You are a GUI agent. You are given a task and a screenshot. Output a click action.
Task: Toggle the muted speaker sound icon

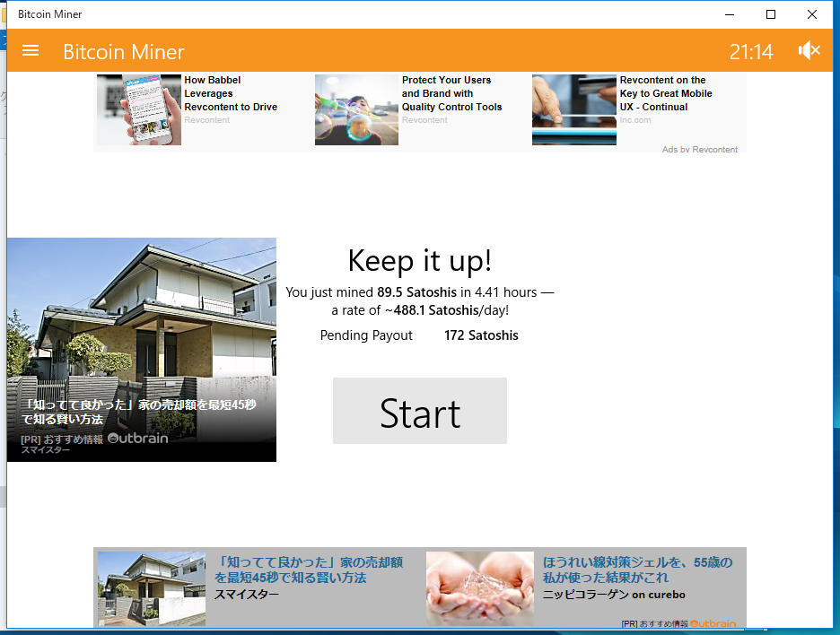point(809,51)
